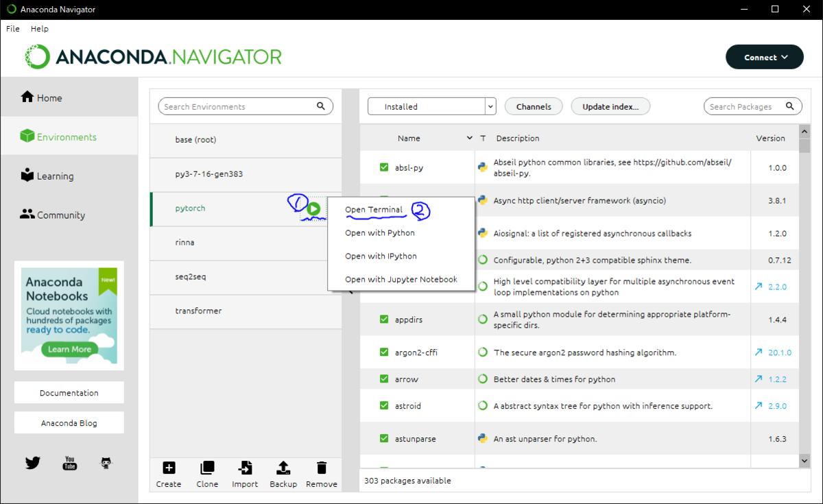Click the package list scrollbar down arrow
Image resolution: width=823 pixels, height=504 pixels.
tap(805, 461)
